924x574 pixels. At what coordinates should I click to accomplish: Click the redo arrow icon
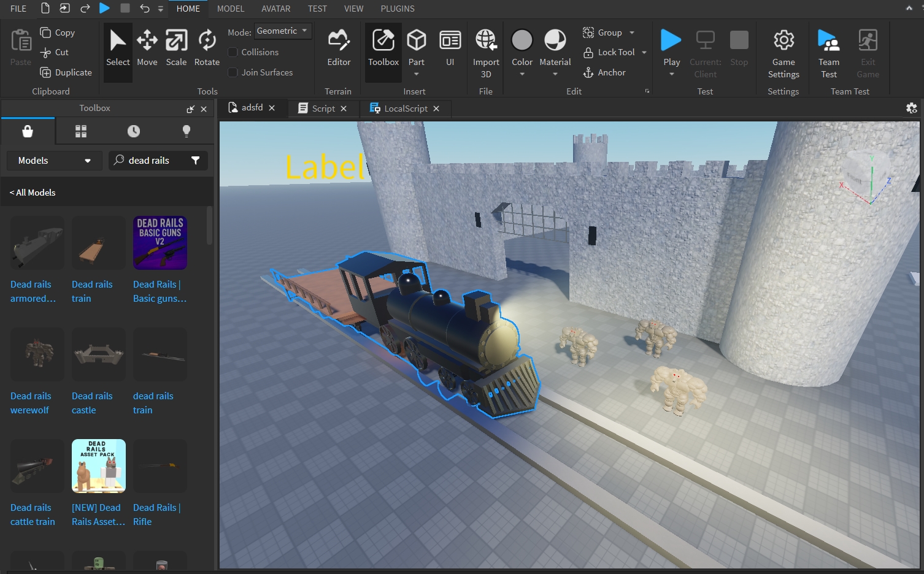click(x=85, y=8)
